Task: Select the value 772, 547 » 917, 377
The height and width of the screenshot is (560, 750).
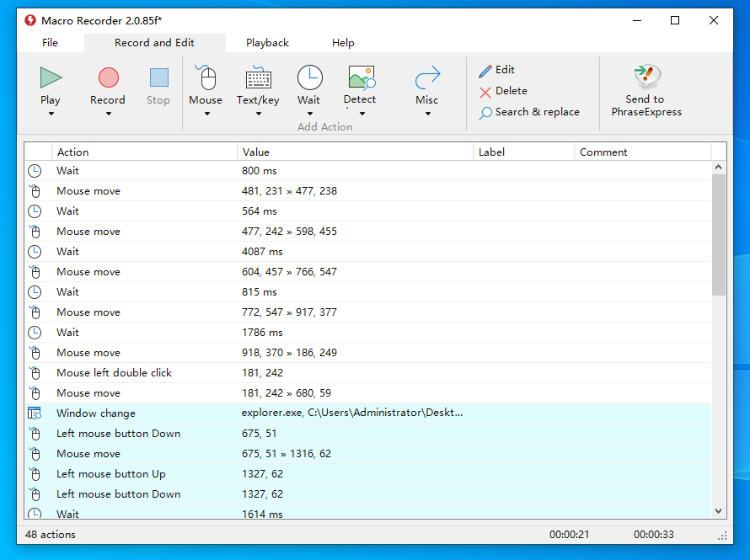Action: tap(289, 312)
